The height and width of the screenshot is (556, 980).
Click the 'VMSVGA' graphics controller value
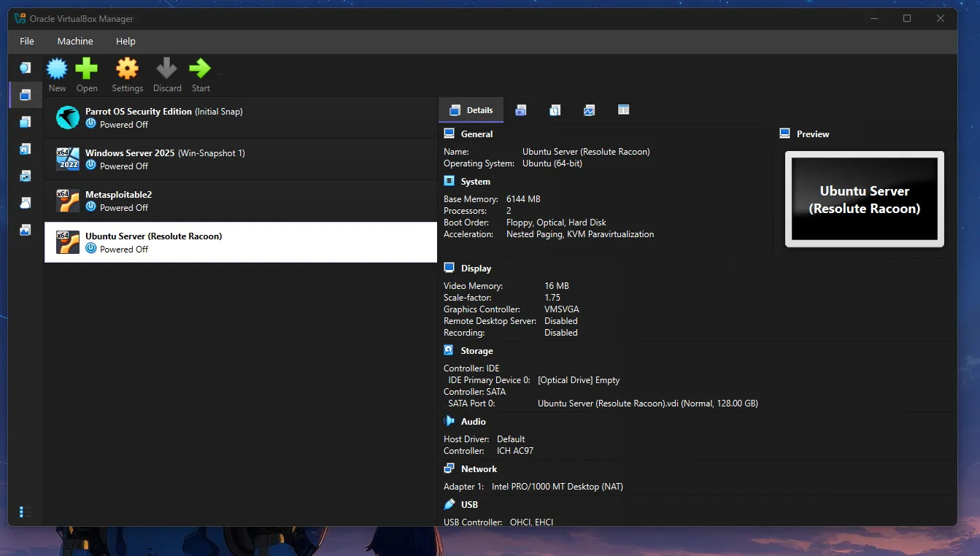pos(562,309)
